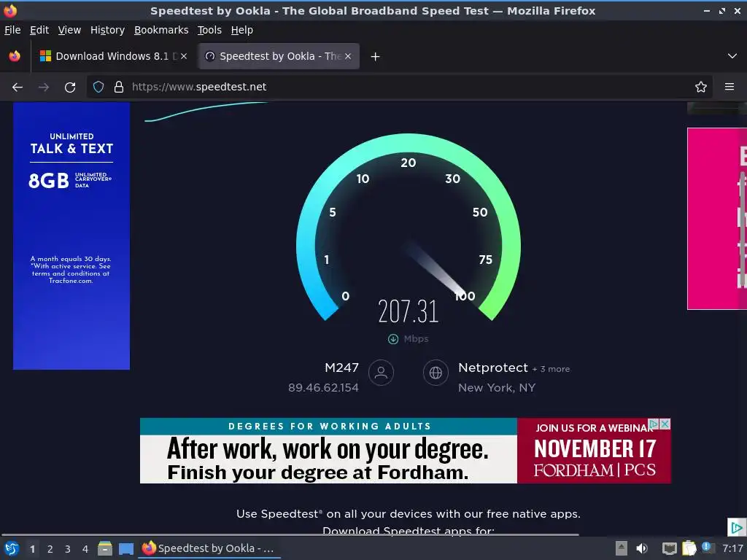Open the '+ 3 more' servers link
This screenshot has width=747, height=560.
point(551,369)
